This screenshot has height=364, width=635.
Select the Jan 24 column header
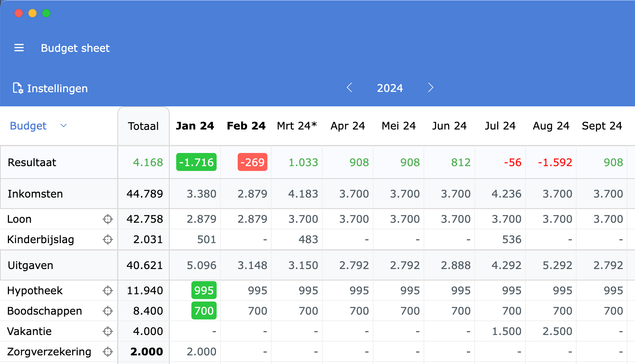point(195,126)
